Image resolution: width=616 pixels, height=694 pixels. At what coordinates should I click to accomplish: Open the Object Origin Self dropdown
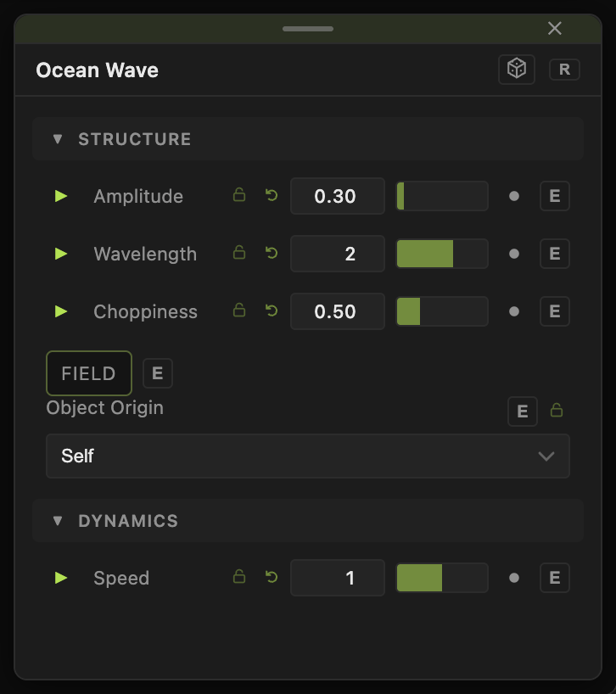(x=307, y=456)
